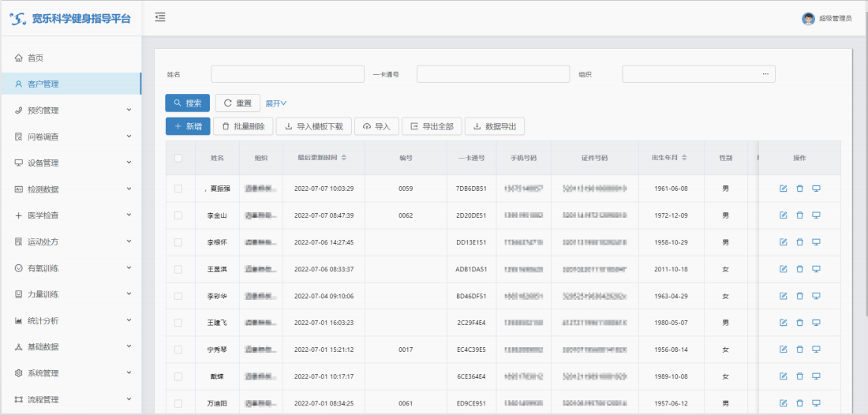Screen dimensions: 868x415
Task: Toggle the select-all checkbox in table header
Action: 178,158
